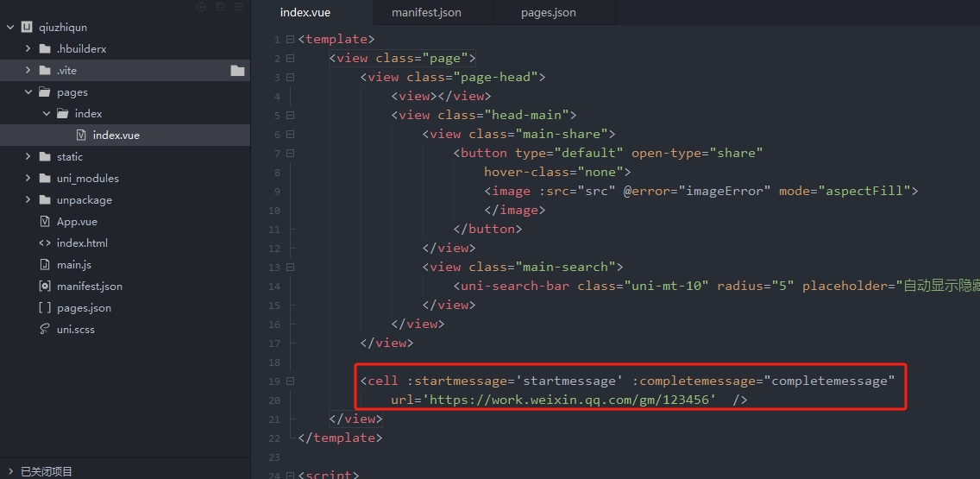Fold the page view at line 2
This screenshot has height=479, width=980.
point(290,58)
